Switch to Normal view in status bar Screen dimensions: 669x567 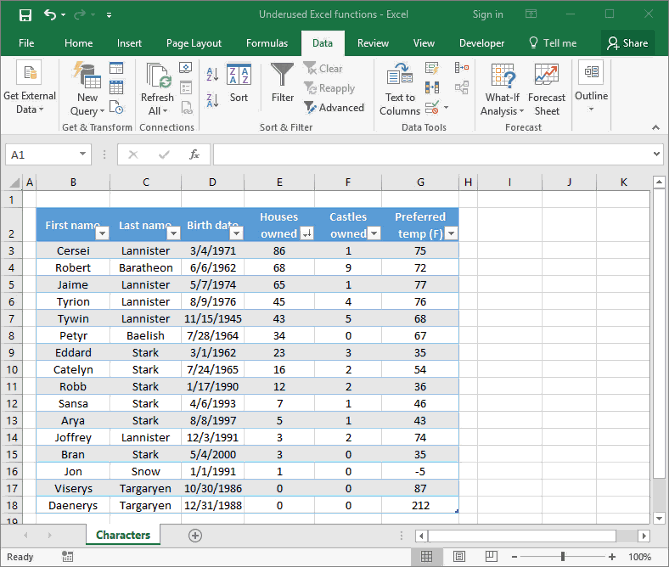coord(427,557)
